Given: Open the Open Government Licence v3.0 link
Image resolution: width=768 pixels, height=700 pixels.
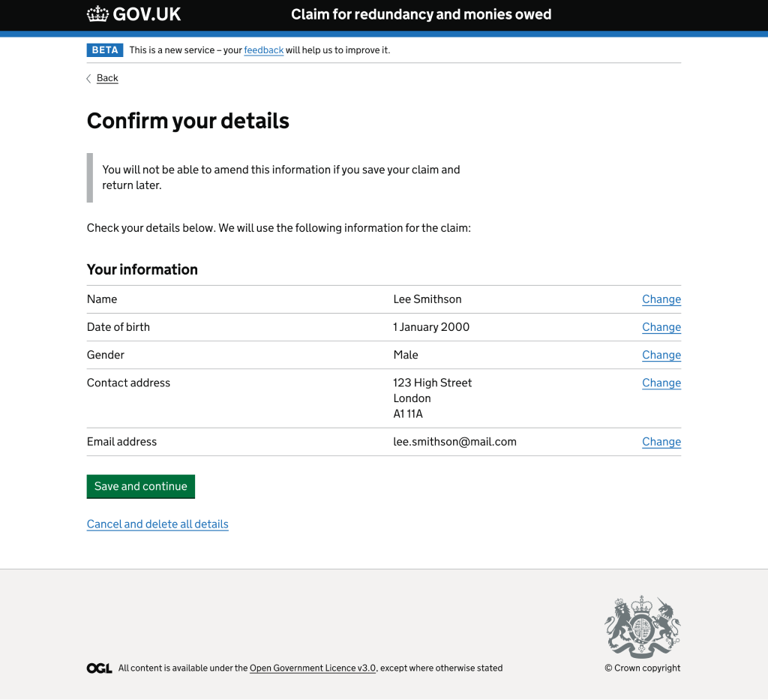Looking at the screenshot, I should click(313, 668).
